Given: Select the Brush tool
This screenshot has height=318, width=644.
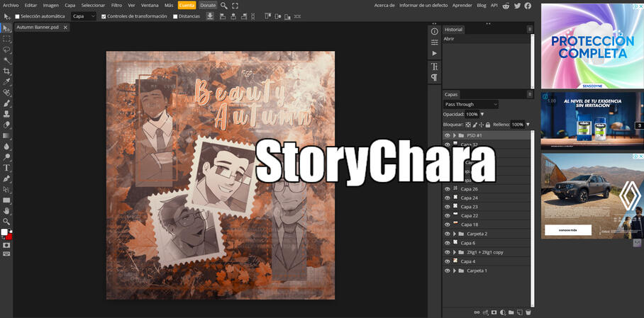Looking at the screenshot, I should 6,103.
